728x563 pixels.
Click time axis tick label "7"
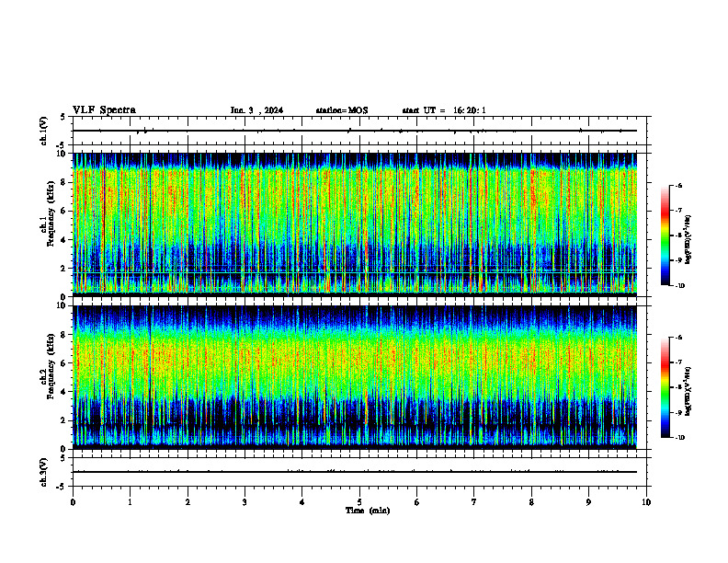(x=474, y=502)
